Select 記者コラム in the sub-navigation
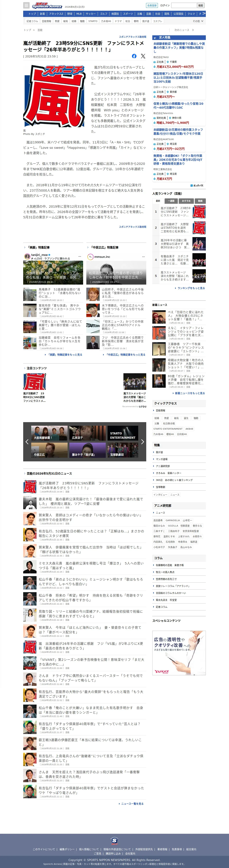229x868 pixels. pos(32,21)
